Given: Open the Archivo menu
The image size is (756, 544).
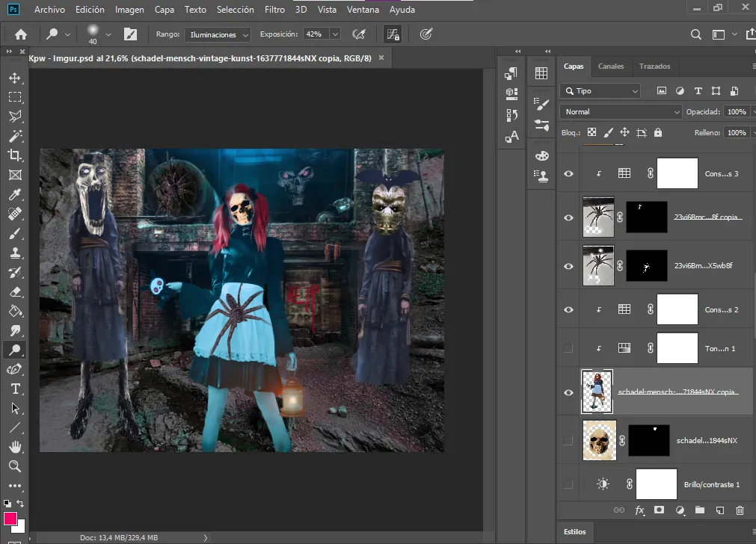Looking at the screenshot, I should pyautogui.click(x=49, y=10).
